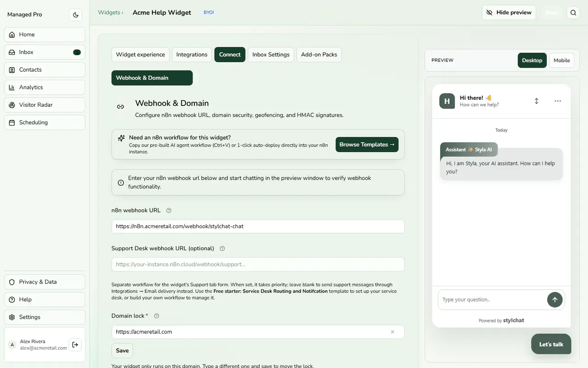
Task: Click Widgets breadcrumb link
Action: click(x=109, y=12)
